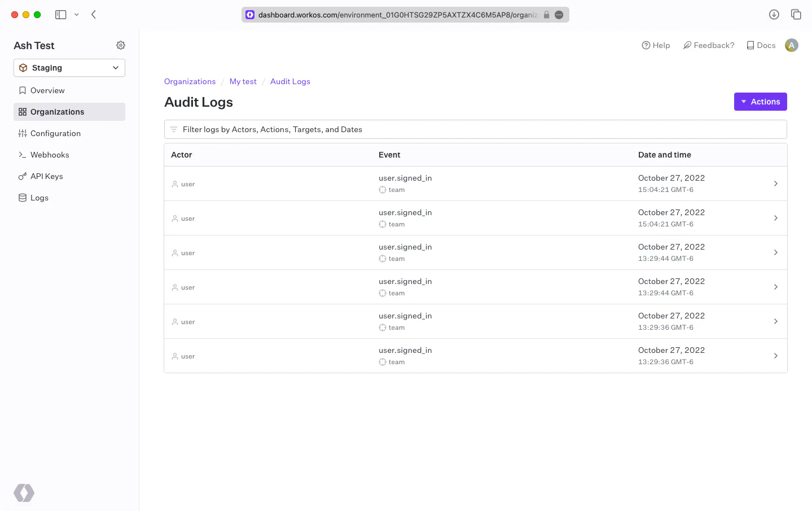Image resolution: width=812 pixels, height=511 pixels.
Task: Open the Overview section icon
Action: click(23, 90)
